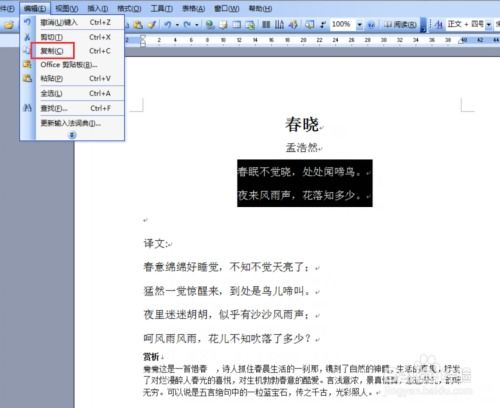Click the first-line indent marker on ruler
This screenshot has width=500, height=408.
click(x=143, y=37)
